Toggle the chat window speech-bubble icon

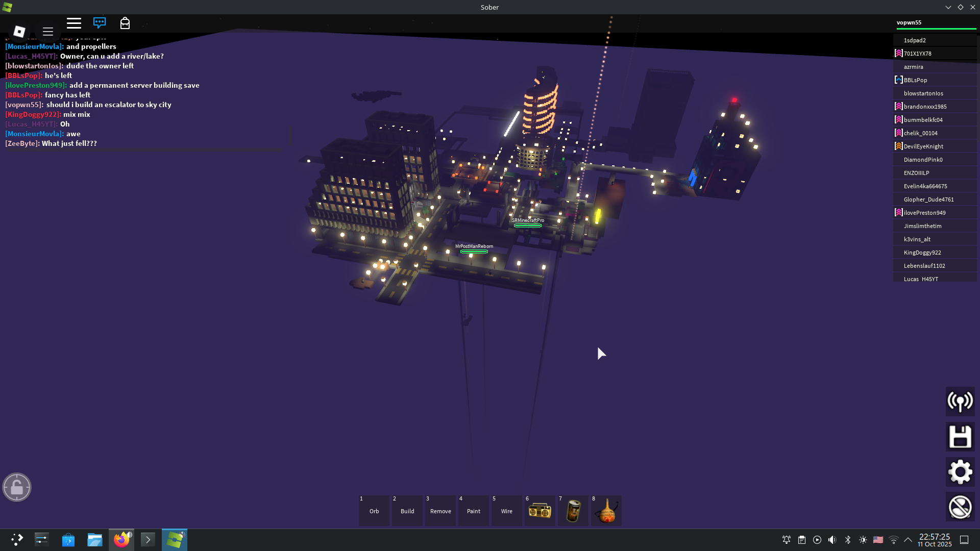[x=100, y=23]
